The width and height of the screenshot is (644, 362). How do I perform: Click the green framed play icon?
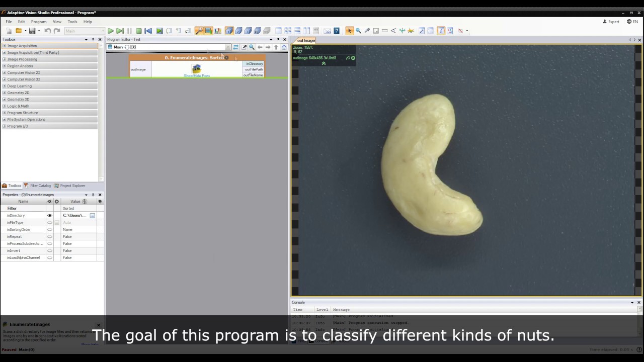(x=159, y=31)
